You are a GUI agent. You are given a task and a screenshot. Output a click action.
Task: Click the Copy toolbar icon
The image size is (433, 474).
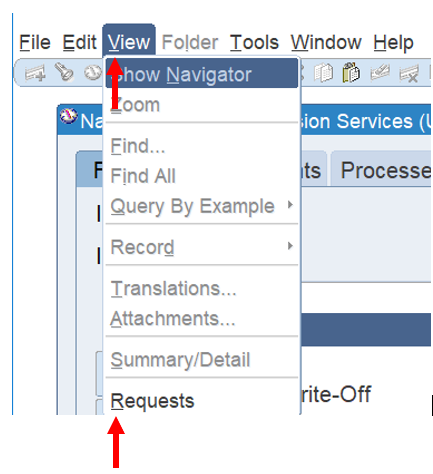(x=323, y=72)
